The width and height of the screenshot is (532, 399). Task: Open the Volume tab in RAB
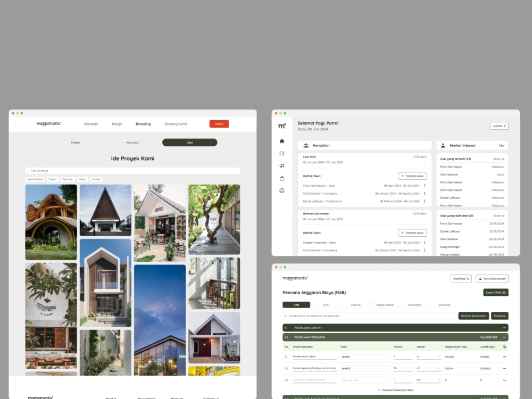pyautogui.click(x=355, y=305)
